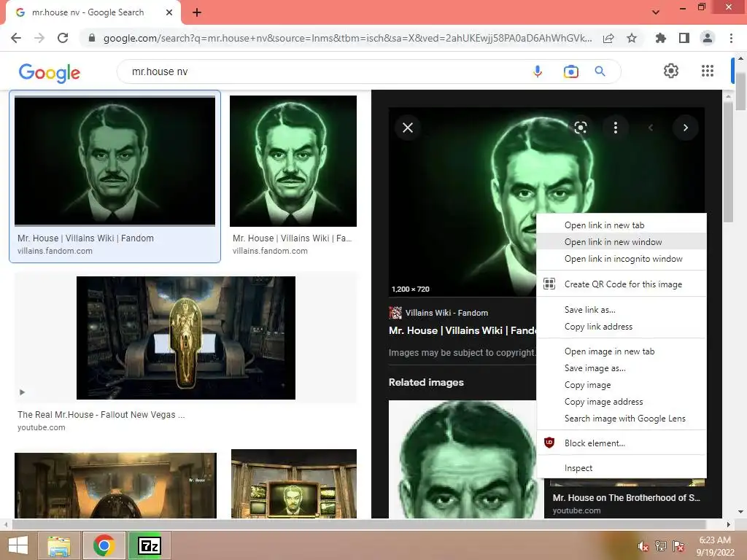
Task: Click the Google logo
Action: [x=49, y=72]
